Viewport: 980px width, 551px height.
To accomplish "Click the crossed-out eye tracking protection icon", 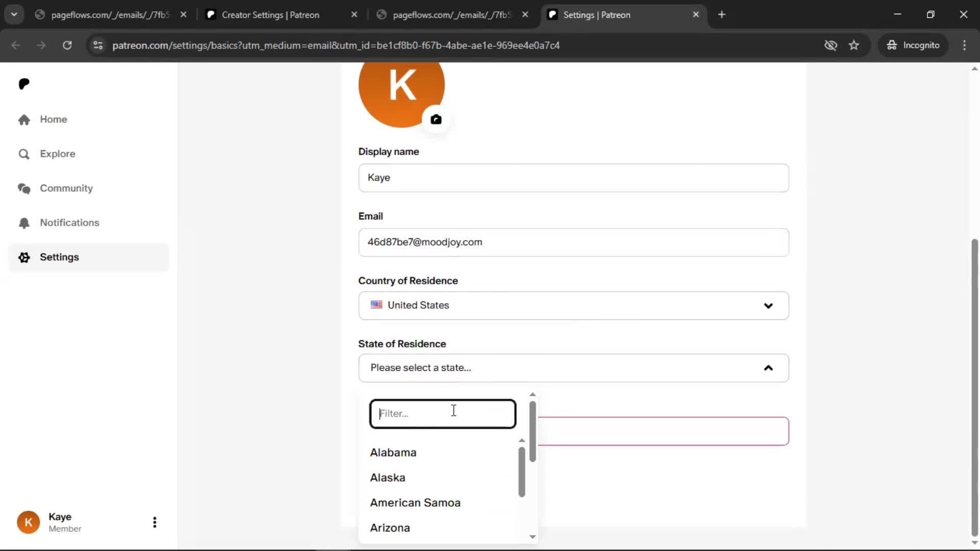I will coord(830,45).
